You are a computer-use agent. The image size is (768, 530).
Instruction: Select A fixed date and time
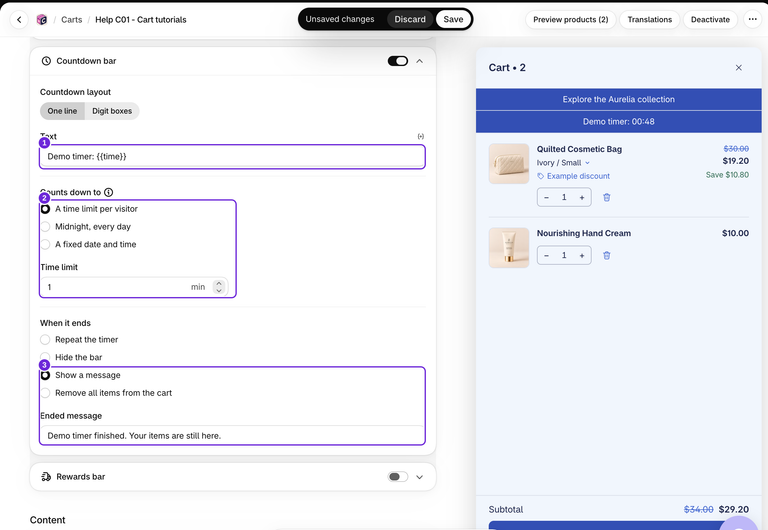pyautogui.click(x=45, y=244)
